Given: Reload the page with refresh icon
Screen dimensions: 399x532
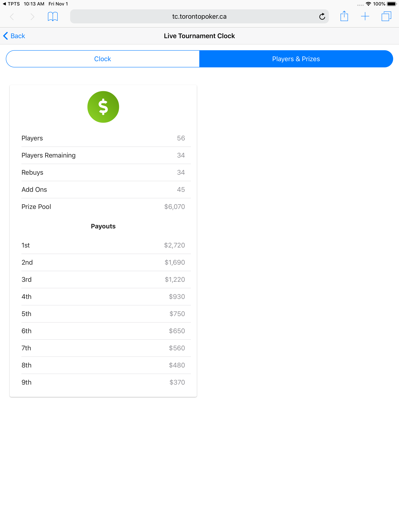Looking at the screenshot, I should pyautogui.click(x=322, y=17).
